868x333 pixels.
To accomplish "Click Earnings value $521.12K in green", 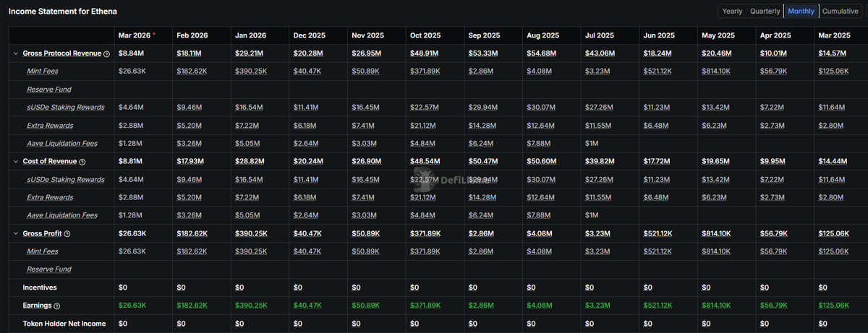I will pyautogui.click(x=658, y=306).
